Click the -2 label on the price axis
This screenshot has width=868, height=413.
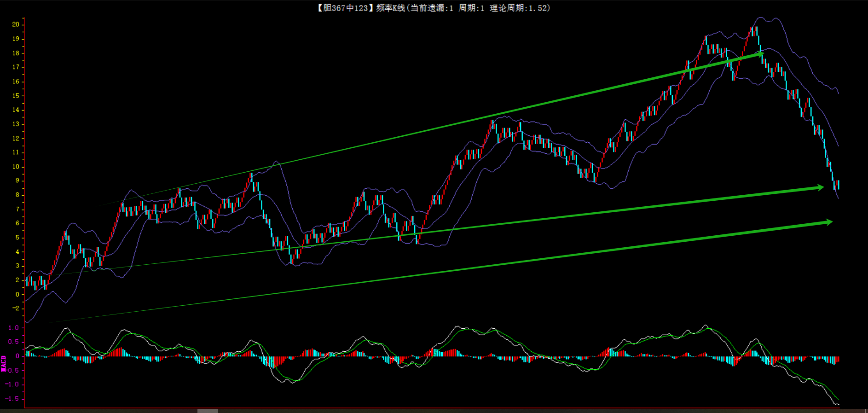pyautogui.click(x=16, y=308)
